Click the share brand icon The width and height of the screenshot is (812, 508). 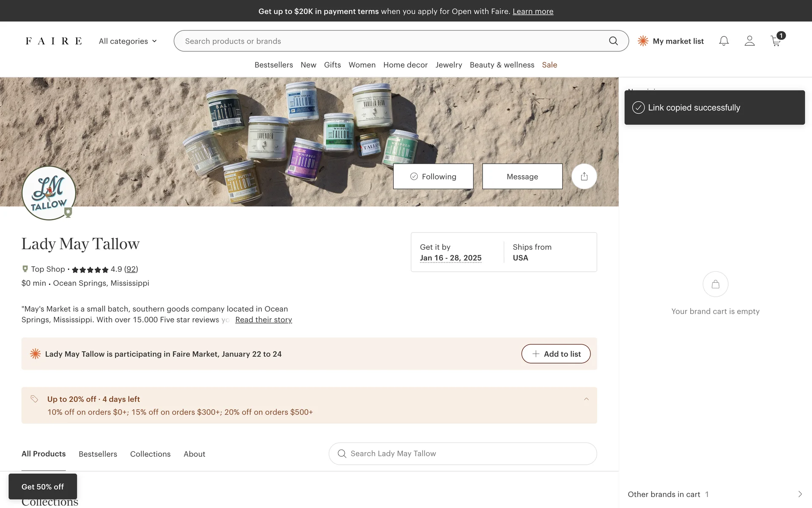(x=584, y=177)
